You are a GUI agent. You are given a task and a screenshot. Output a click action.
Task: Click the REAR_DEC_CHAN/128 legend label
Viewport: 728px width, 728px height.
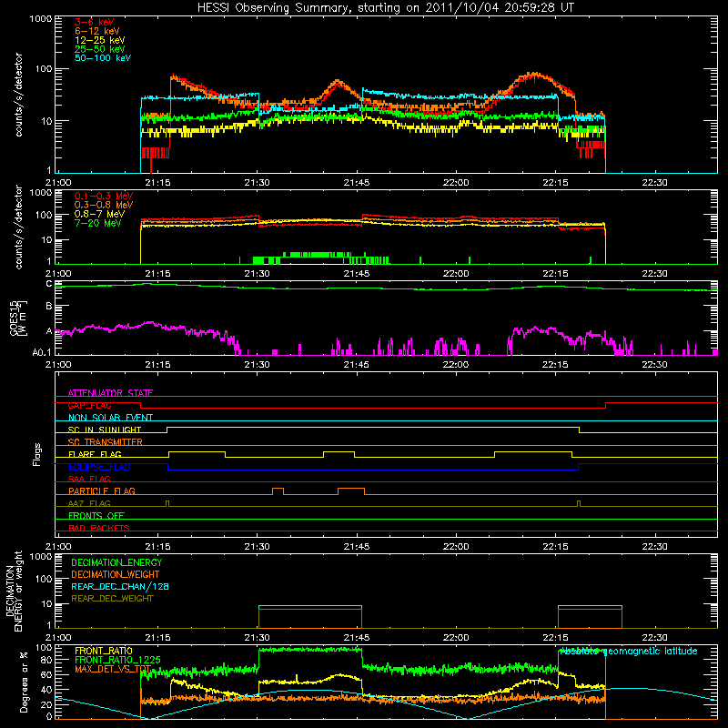click(120, 586)
